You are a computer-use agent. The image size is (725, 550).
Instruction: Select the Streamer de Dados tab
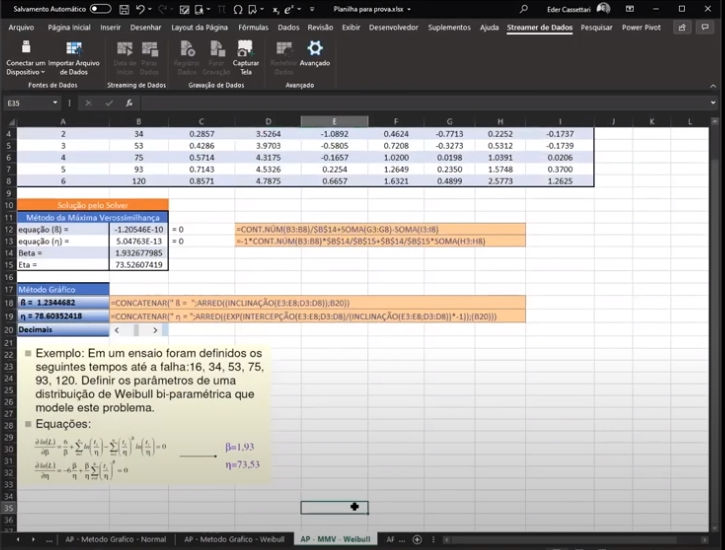[x=540, y=27]
